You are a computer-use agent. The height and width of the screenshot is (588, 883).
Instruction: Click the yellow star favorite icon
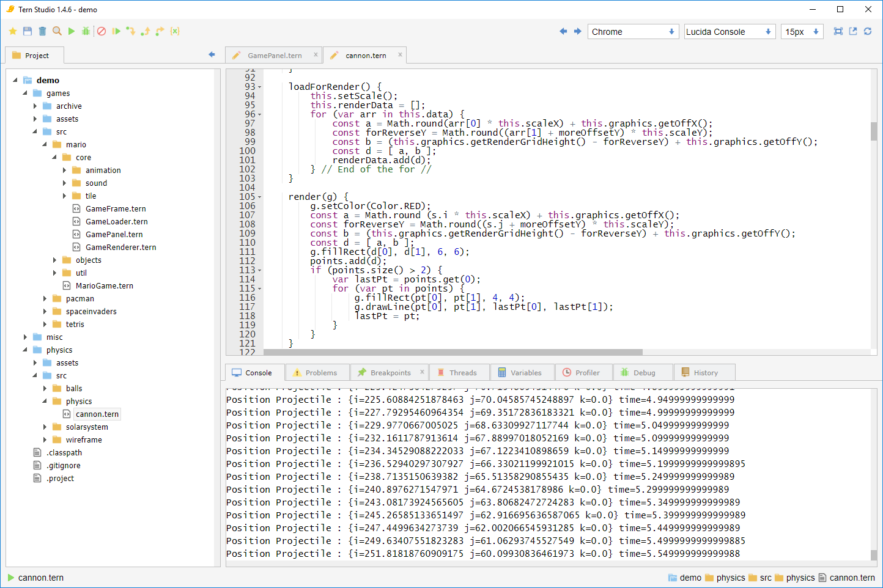(13, 31)
